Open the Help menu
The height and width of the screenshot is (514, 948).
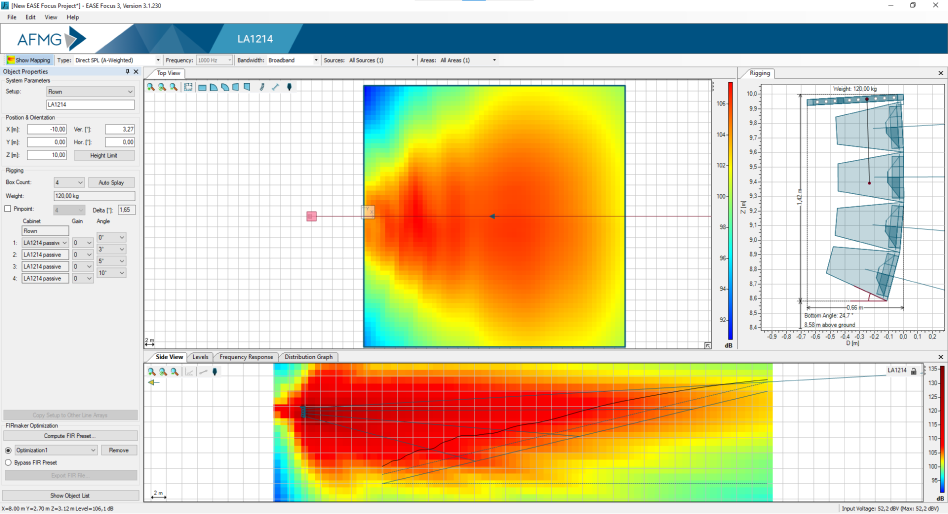pos(73,17)
